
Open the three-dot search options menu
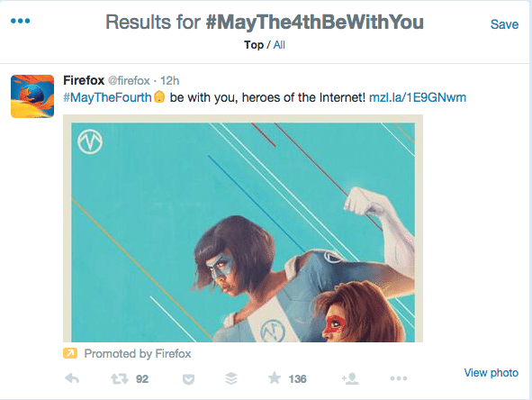click(x=20, y=21)
